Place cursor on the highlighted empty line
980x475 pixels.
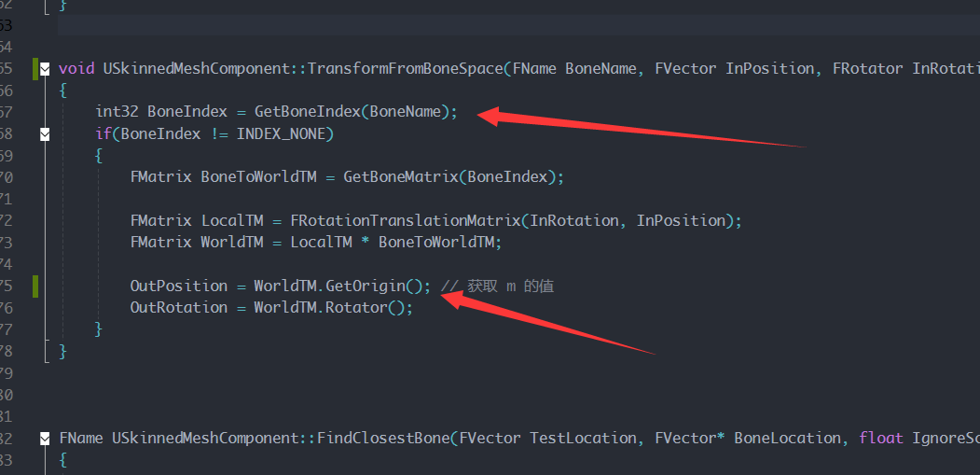point(518,25)
